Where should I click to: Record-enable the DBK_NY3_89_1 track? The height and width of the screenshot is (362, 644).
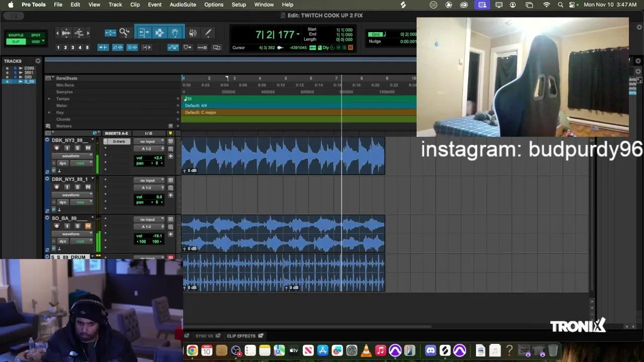[x=56, y=187]
